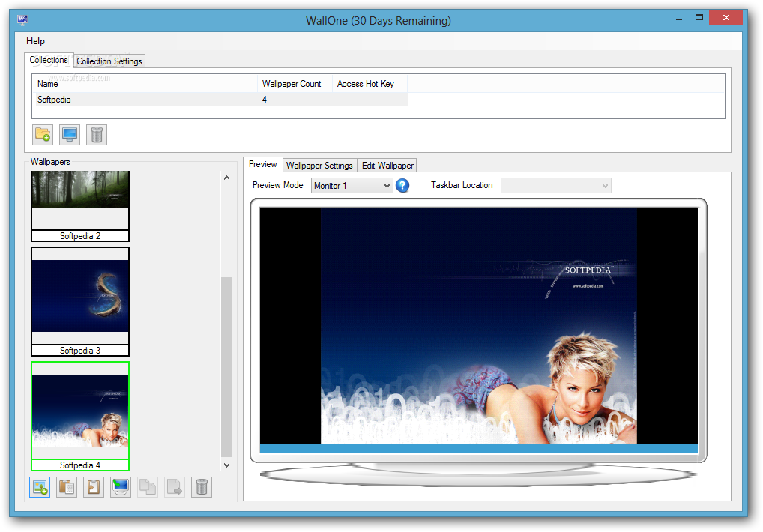Click the wallpaper count value 4
Image resolution: width=763 pixels, height=532 pixels.
[x=265, y=99]
